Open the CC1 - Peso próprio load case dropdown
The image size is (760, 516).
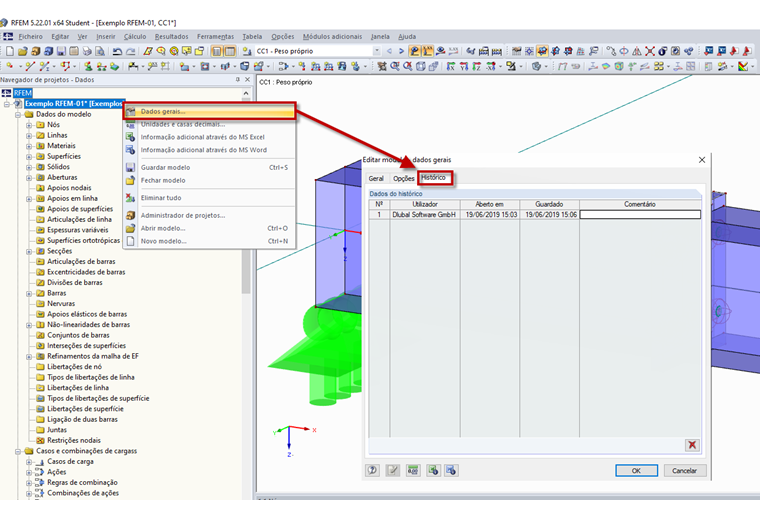(377, 51)
